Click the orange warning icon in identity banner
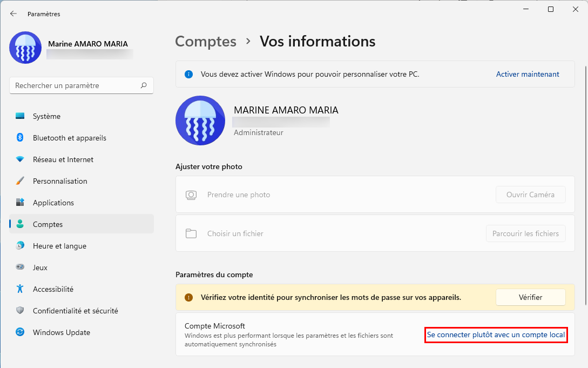588x368 pixels. click(188, 297)
